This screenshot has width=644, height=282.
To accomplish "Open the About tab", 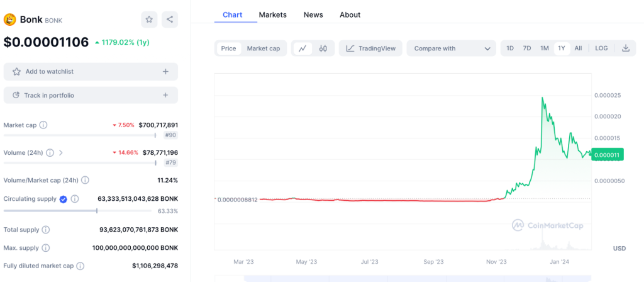I will (x=350, y=15).
